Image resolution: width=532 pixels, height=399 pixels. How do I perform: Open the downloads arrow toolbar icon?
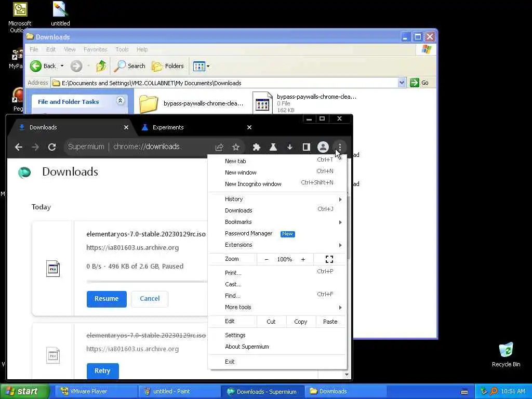coord(290,147)
